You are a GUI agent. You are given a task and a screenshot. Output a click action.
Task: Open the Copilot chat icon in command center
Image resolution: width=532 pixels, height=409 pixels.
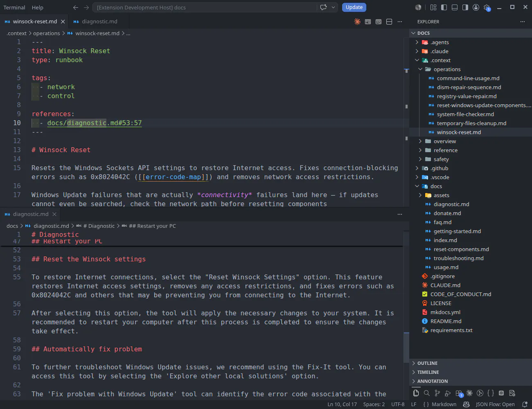(x=323, y=7)
